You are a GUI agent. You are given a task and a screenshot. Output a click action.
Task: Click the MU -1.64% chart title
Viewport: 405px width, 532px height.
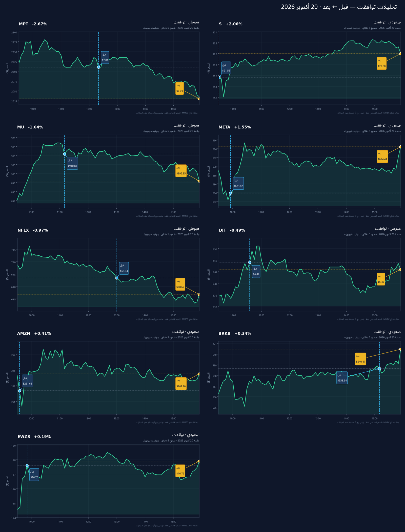pyautogui.click(x=30, y=127)
